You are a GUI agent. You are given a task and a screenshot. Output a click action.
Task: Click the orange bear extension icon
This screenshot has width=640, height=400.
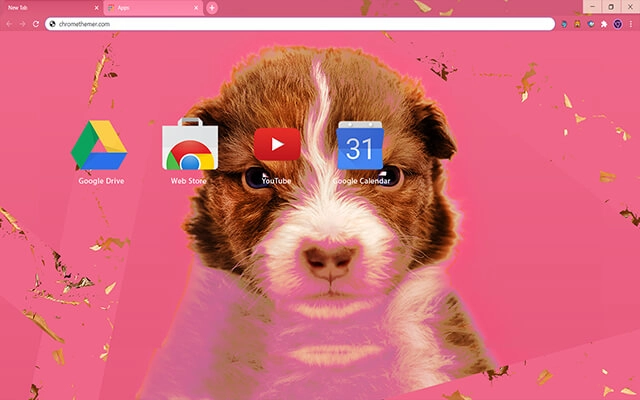(577, 24)
